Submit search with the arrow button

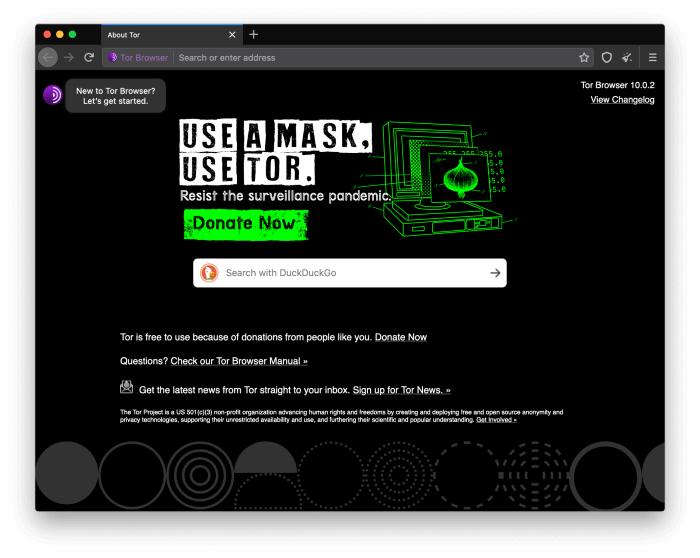click(495, 273)
